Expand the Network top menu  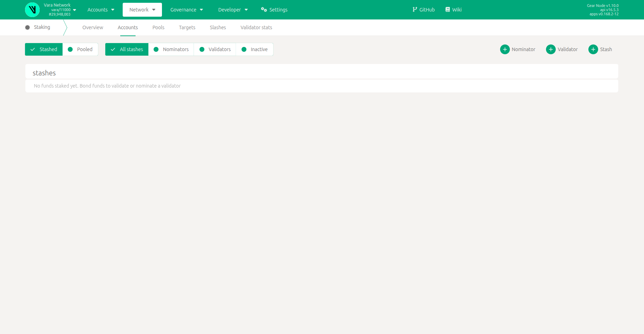click(142, 10)
